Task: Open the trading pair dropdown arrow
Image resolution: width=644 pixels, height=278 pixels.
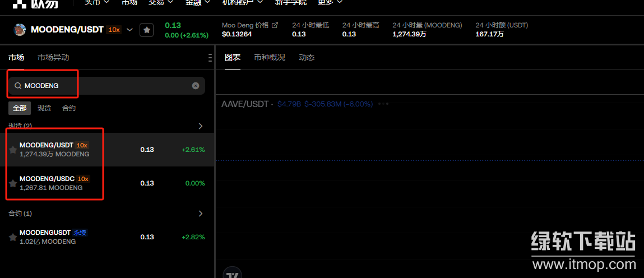Action: pos(130,30)
